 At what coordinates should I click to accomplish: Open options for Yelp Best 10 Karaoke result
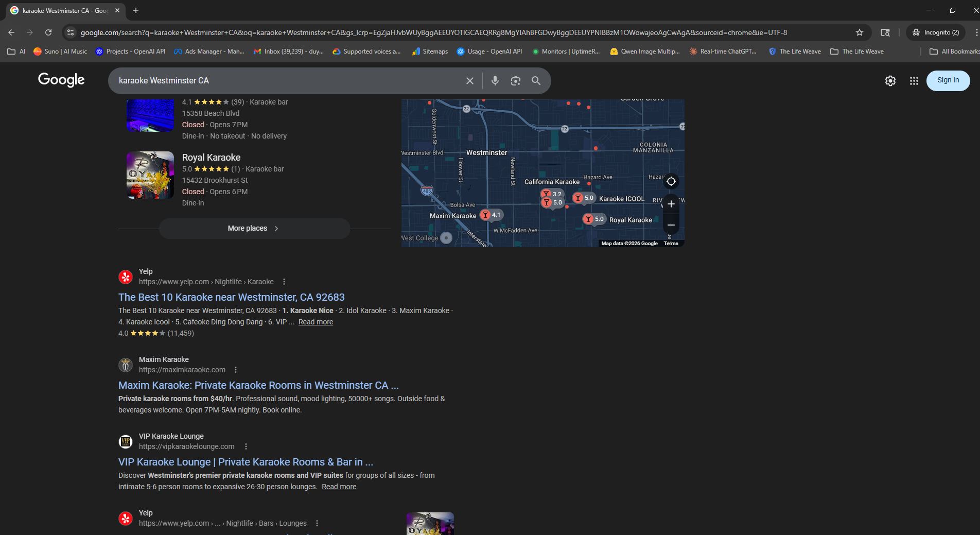[x=284, y=282]
